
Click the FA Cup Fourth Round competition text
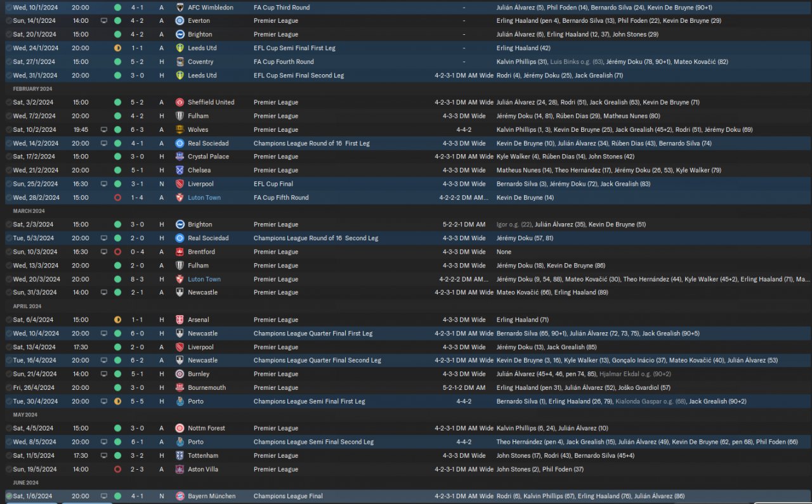coord(283,62)
